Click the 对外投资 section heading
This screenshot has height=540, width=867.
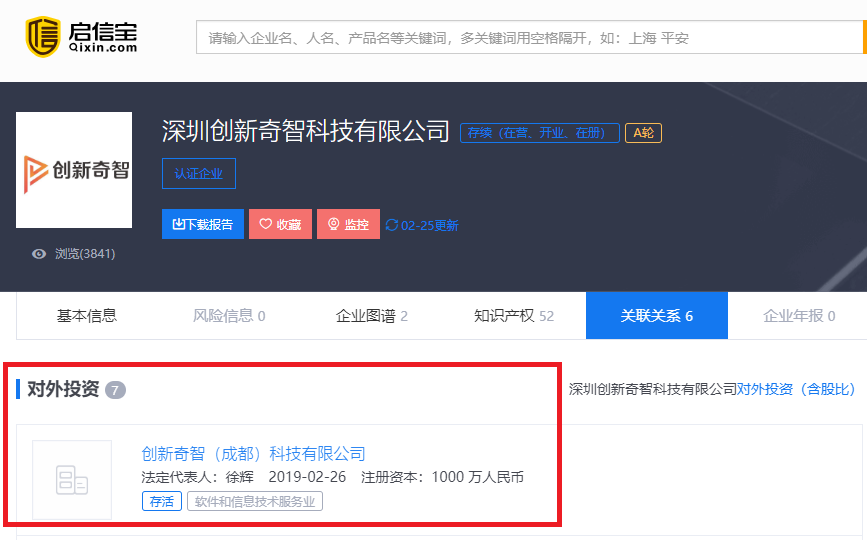pyautogui.click(x=63, y=389)
